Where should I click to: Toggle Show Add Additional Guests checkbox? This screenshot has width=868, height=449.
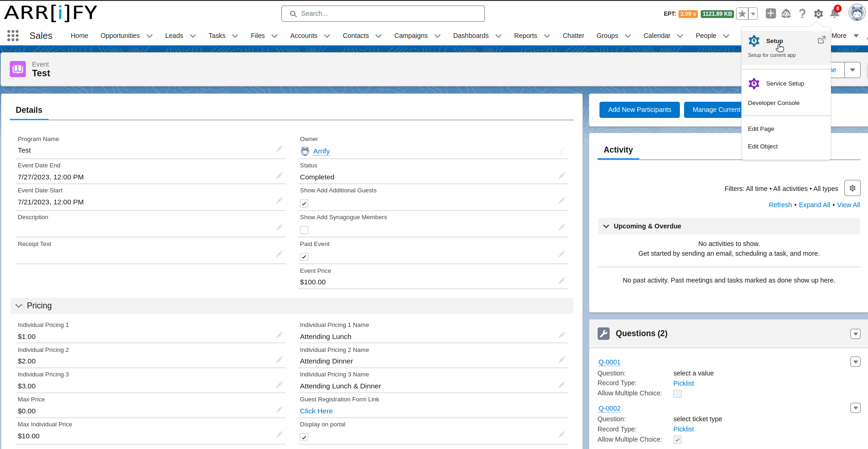tap(304, 203)
